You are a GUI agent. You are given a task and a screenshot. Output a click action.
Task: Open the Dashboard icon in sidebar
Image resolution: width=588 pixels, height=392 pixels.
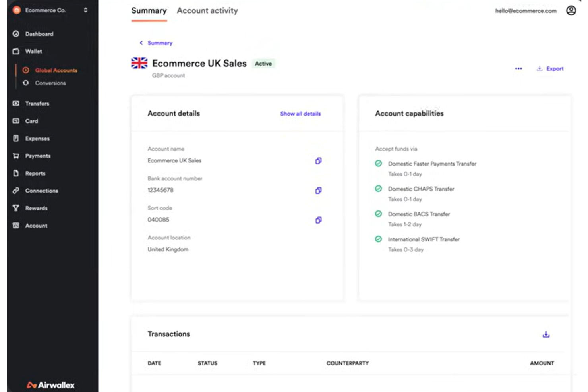click(16, 34)
